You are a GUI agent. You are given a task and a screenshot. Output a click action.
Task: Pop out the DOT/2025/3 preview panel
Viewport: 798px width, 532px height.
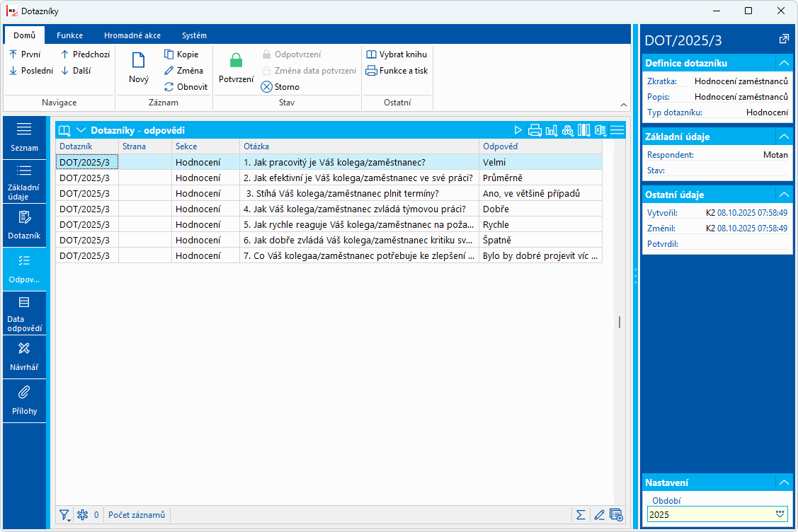(784, 39)
